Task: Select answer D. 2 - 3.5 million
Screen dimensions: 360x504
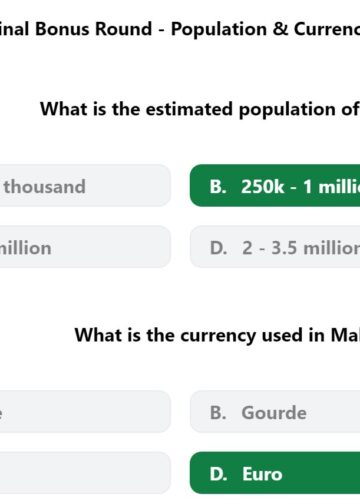Action: point(275,247)
